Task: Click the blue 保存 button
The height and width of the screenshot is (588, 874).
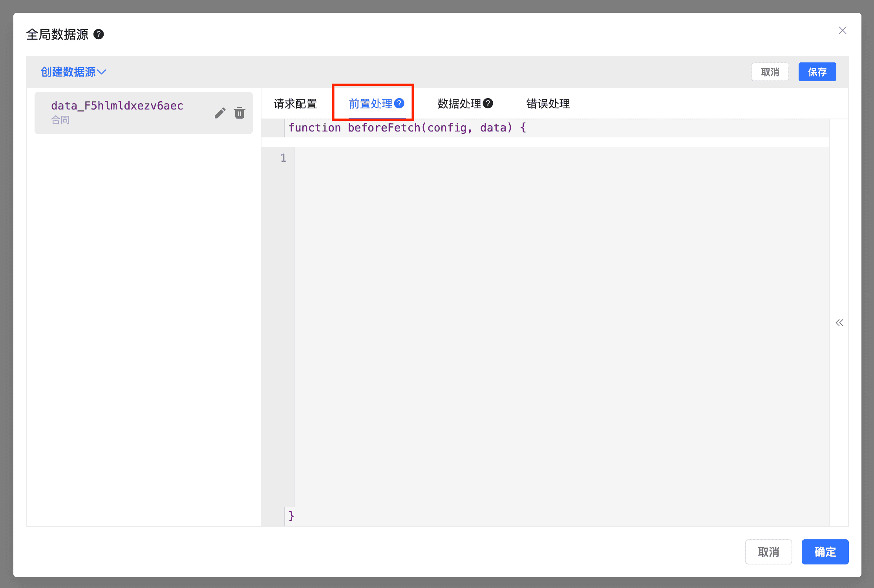Action: tap(817, 72)
